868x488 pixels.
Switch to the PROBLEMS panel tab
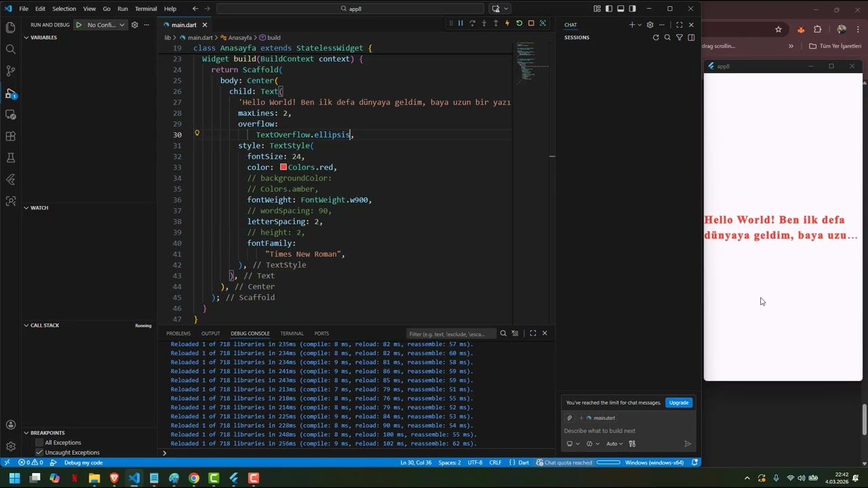178,333
